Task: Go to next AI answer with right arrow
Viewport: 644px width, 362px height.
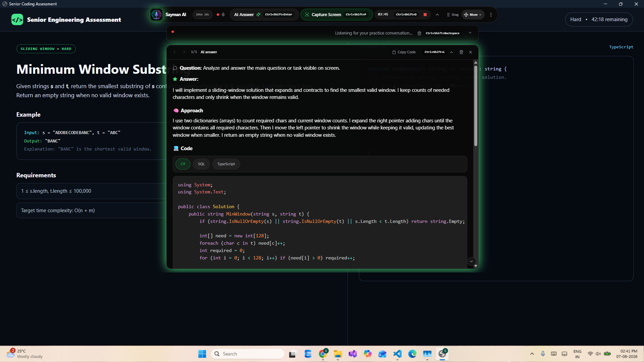Action: (184, 52)
